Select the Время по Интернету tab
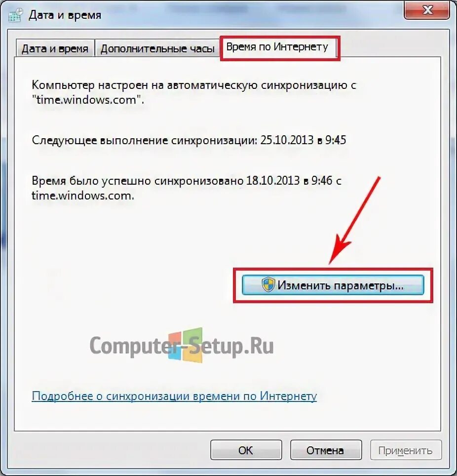This screenshot has height=476, width=457. click(277, 47)
